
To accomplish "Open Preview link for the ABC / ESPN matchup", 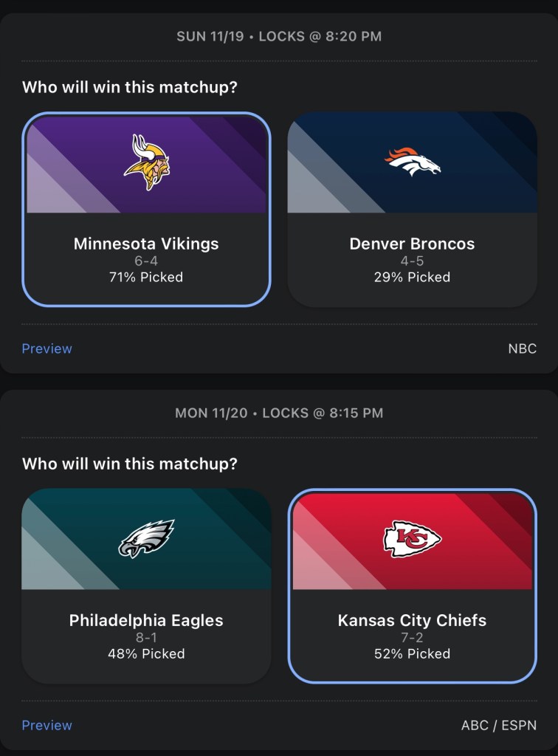I will 47,725.
